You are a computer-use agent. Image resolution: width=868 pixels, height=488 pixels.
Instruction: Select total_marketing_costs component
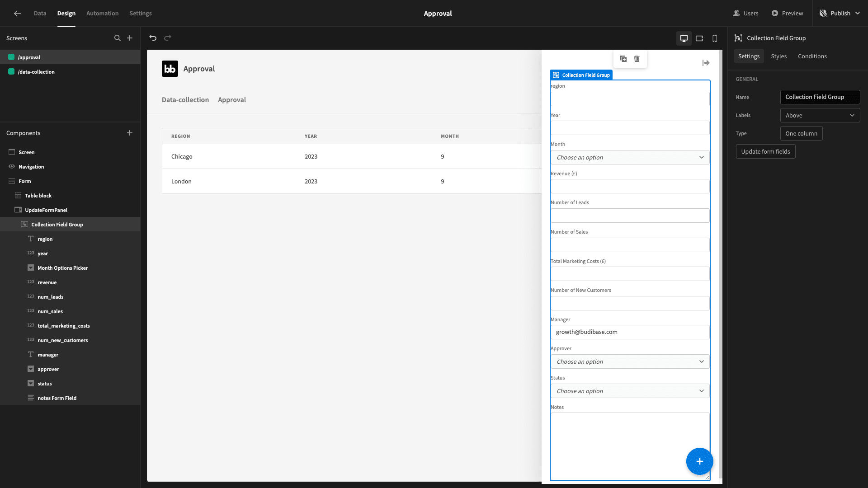pyautogui.click(x=70, y=326)
